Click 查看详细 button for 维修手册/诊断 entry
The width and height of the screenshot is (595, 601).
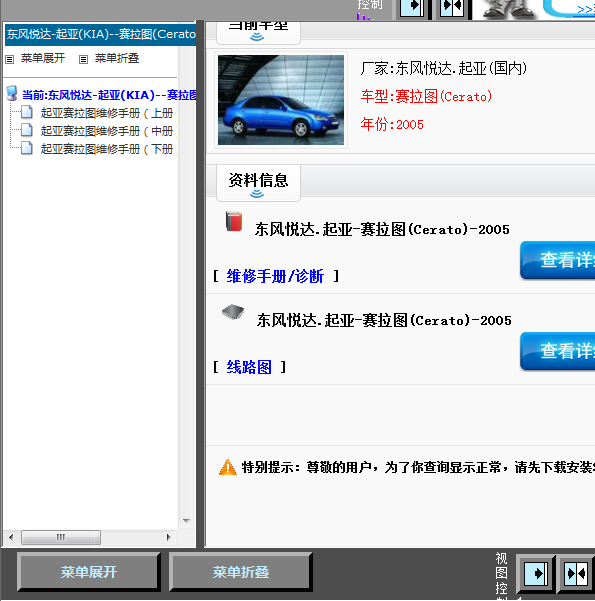click(557, 260)
